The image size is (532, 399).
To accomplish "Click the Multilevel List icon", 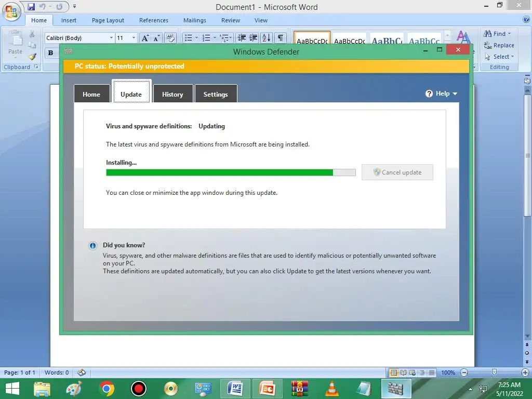I will [224, 37].
